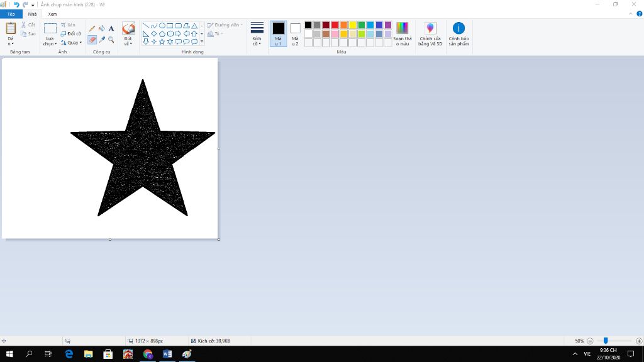Open Google Chrome from the taskbar
The image size is (644, 362).
pos(148,354)
